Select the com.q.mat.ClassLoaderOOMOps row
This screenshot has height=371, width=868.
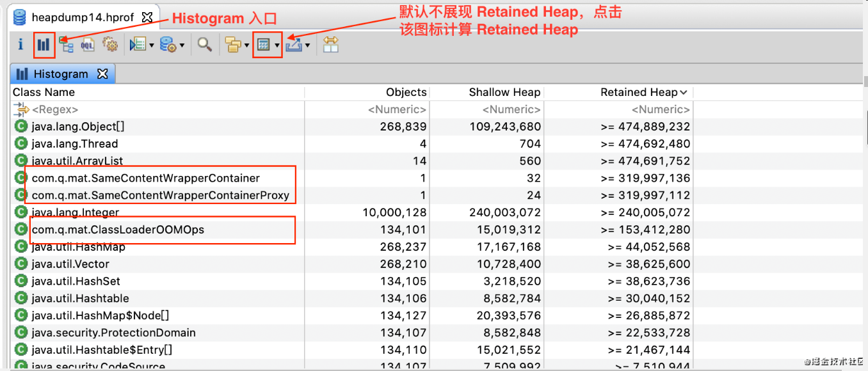click(x=118, y=230)
